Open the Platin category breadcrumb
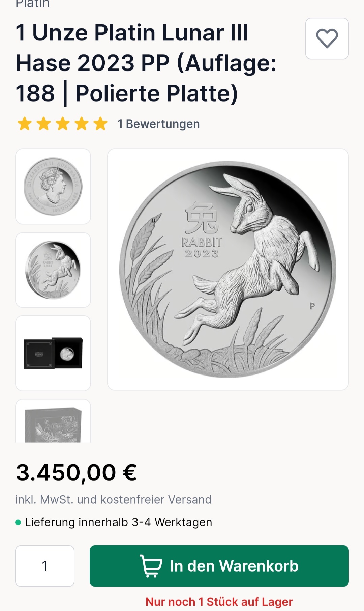This screenshot has height=611, width=364. point(33,4)
